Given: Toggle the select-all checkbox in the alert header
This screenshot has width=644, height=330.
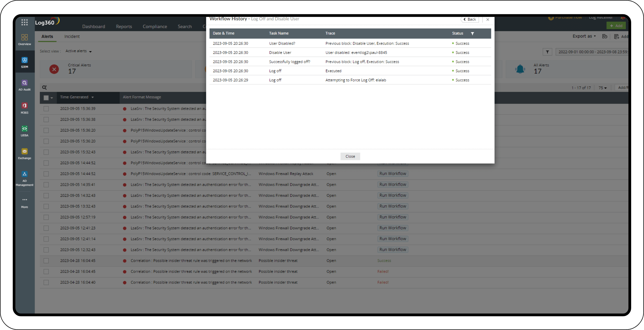Looking at the screenshot, I should (x=46, y=98).
